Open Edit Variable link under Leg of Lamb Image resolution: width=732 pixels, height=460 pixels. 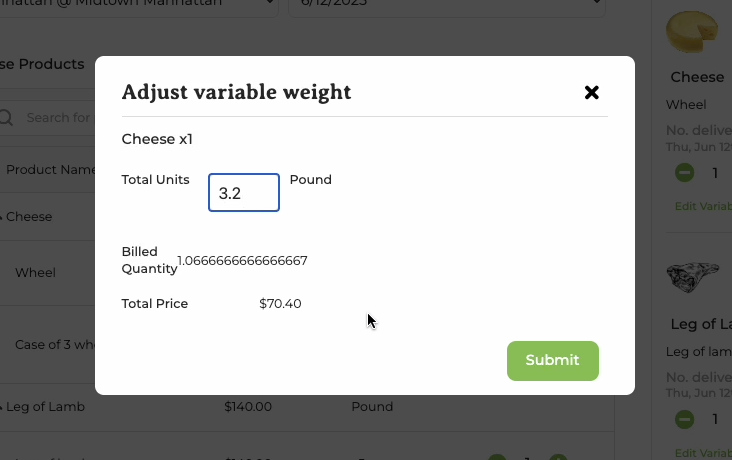(703, 453)
